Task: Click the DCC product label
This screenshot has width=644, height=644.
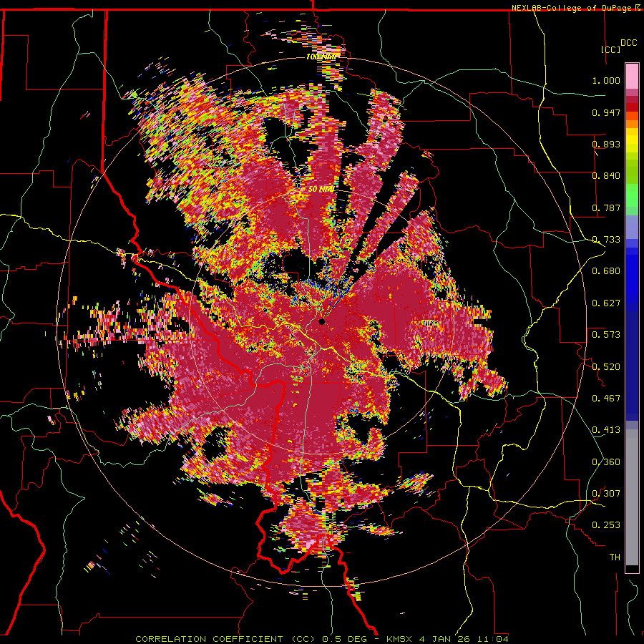Action: pyautogui.click(x=628, y=43)
